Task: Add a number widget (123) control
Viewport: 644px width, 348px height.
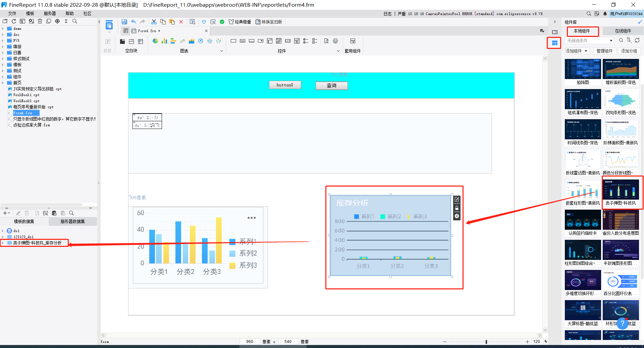Action: click(288, 41)
